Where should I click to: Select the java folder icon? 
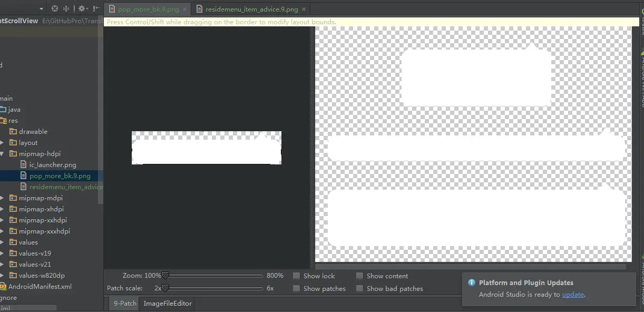click(2, 110)
